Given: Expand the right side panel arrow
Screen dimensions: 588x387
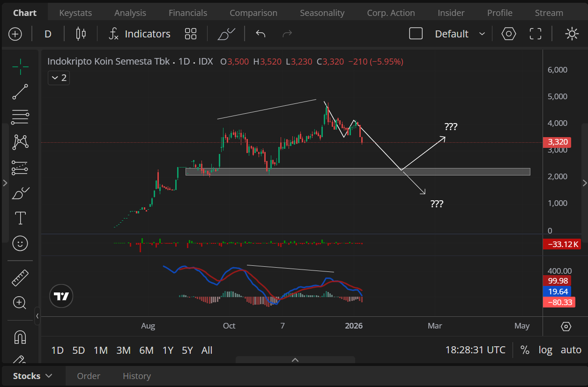Looking at the screenshot, I should click(584, 183).
